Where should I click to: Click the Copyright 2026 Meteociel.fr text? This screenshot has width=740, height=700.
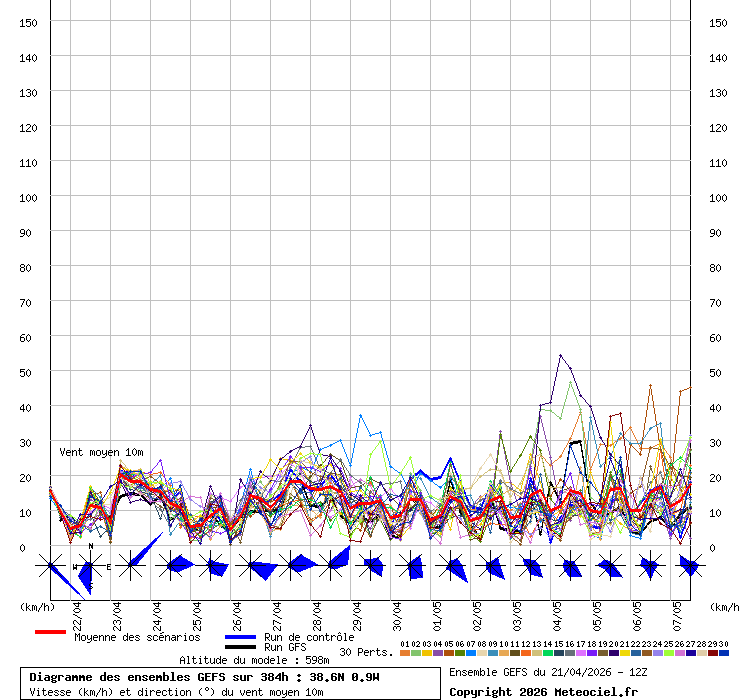click(x=543, y=692)
